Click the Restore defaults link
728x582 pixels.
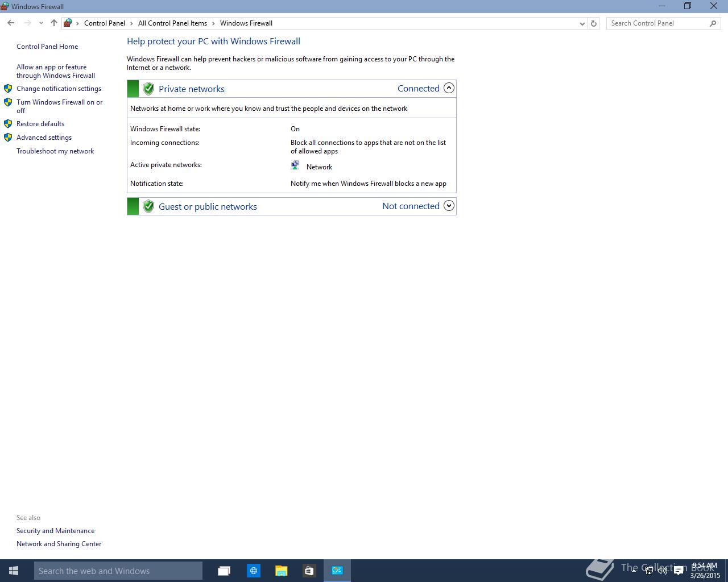click(40, 124)
